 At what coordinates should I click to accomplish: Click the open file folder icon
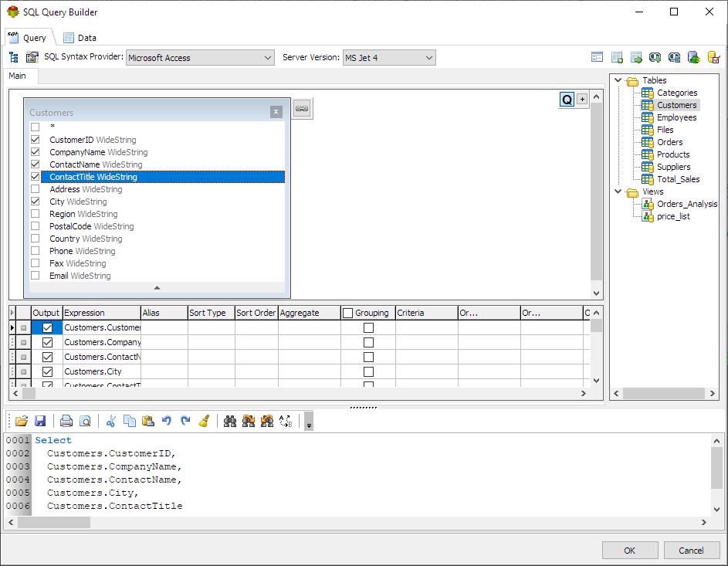point(22,421)
